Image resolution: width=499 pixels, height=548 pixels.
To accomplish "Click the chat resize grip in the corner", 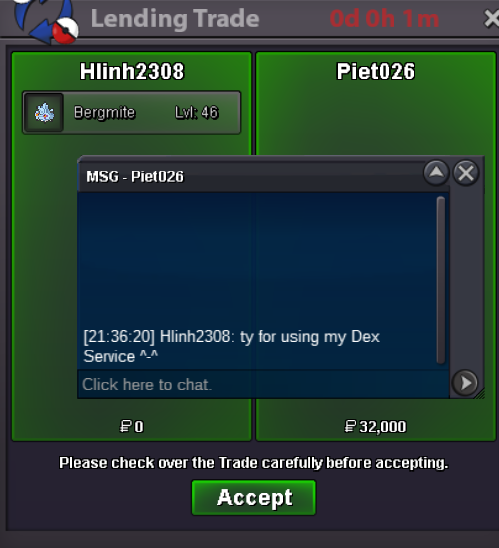I will 480,394.
